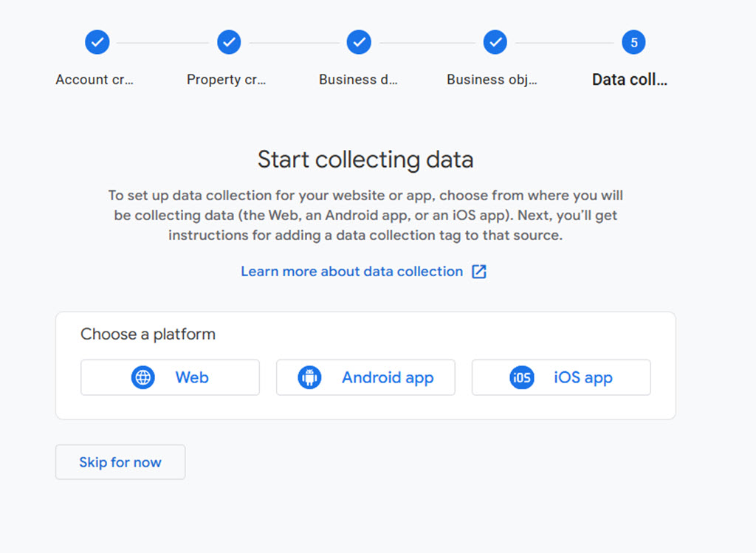The image size is (756, 553).
Task: Click Skip for now button
Action: pos(120,462)
